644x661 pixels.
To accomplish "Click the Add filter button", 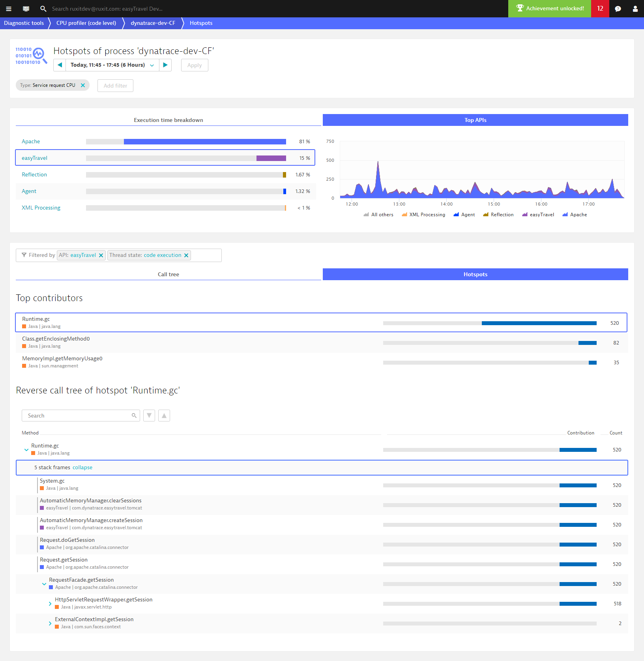I will pyautogui.click(x=115, y=86).
